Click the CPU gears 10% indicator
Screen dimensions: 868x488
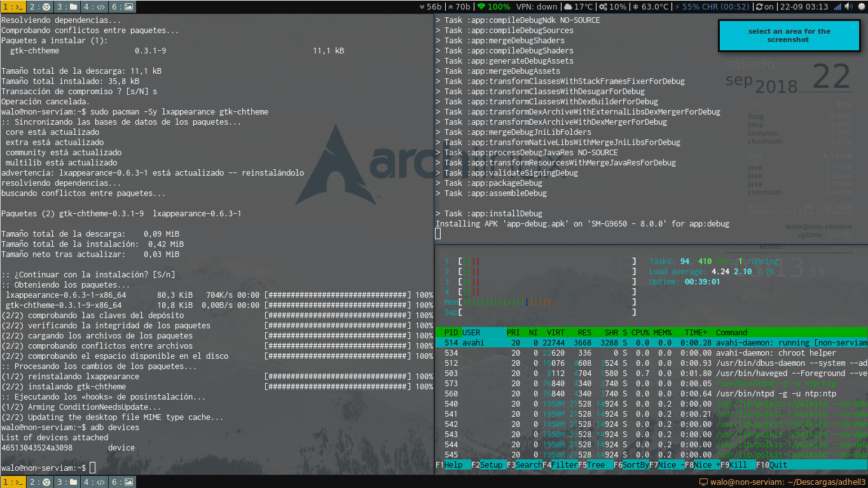(613, 6)
